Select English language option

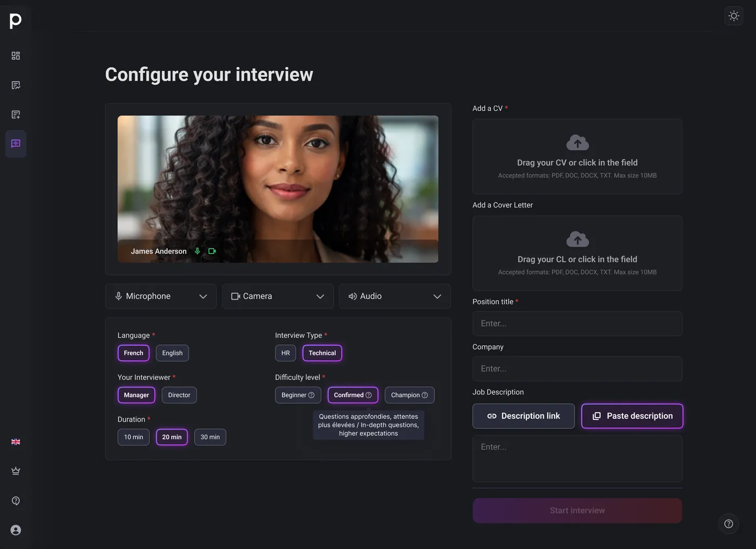click(x=172, y=353)
